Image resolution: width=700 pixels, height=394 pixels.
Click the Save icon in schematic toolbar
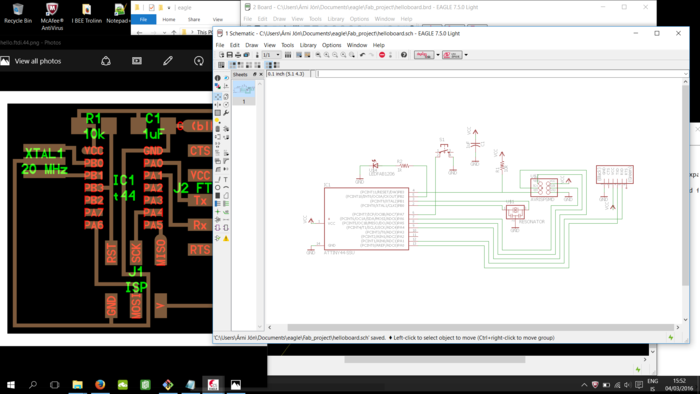pos(229,55)
